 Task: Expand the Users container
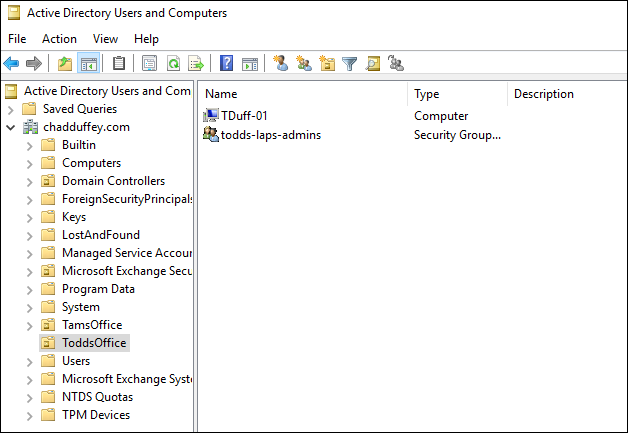30,361
